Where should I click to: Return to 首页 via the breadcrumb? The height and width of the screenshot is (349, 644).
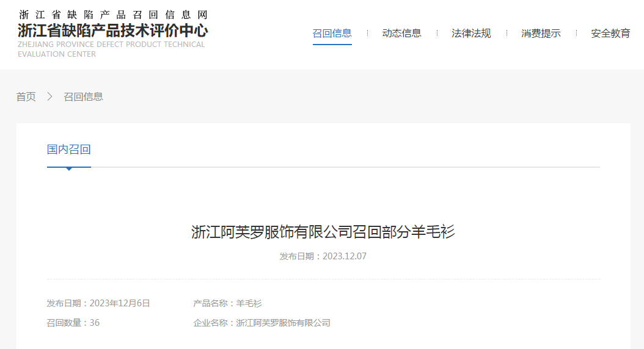(26, 96)
